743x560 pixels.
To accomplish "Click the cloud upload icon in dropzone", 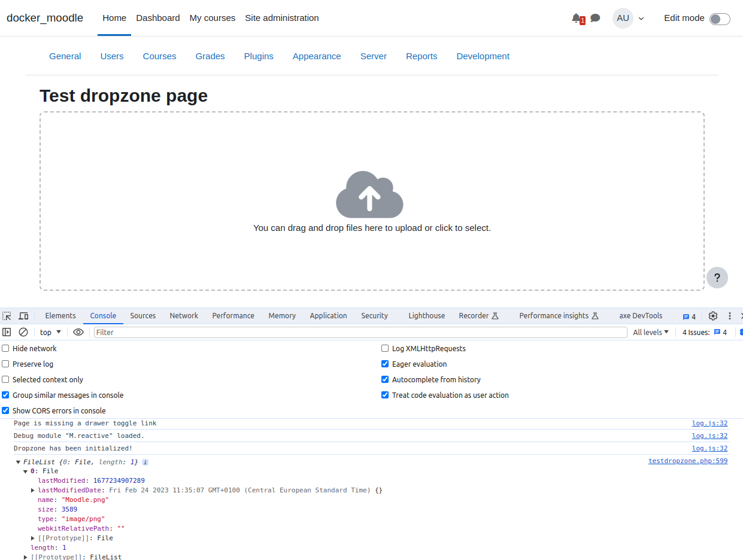I will [369, 194].
